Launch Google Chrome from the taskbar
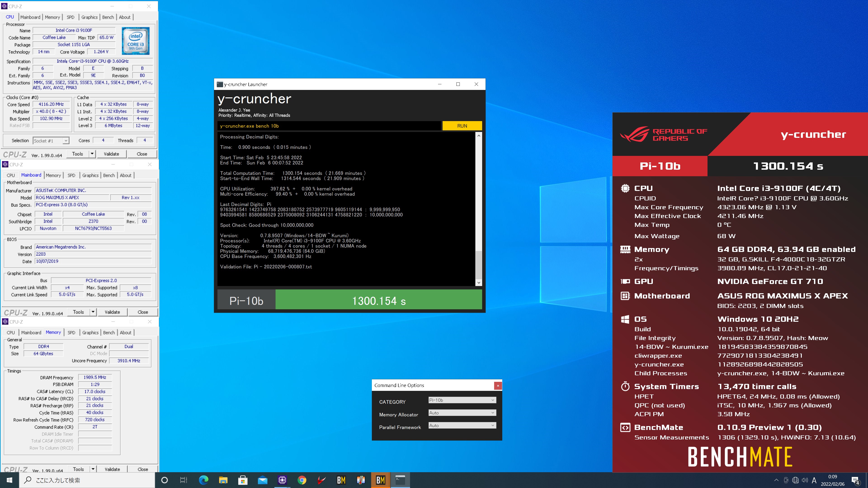 tap(302, 480)
